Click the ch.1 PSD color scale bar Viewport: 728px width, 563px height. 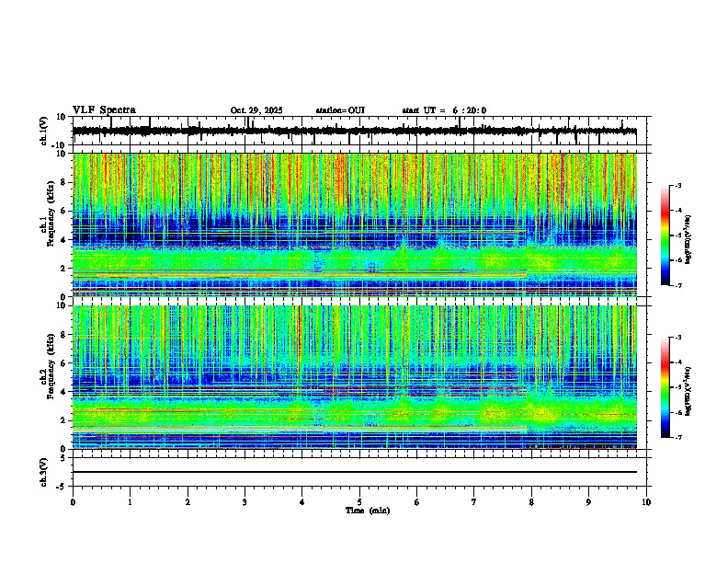point(665,236)
